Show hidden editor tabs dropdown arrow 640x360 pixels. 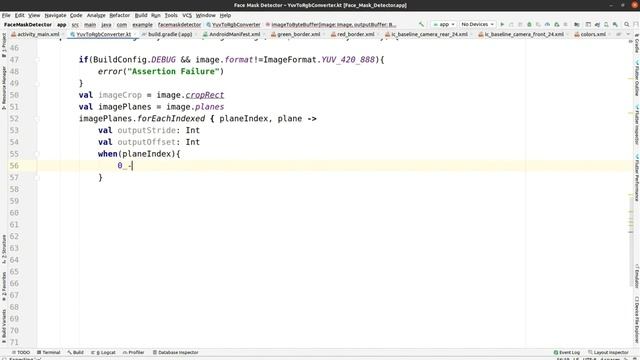click(x=628, y=34)
